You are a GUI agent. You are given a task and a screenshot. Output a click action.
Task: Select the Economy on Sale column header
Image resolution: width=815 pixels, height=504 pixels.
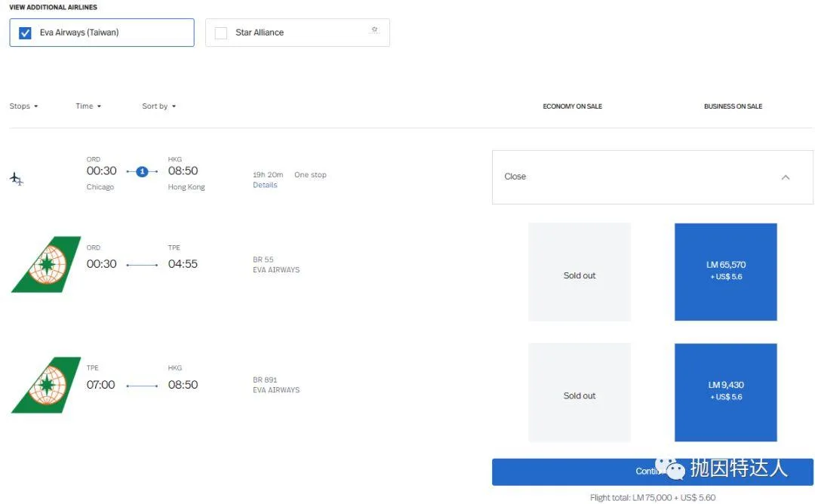[572, 106]
